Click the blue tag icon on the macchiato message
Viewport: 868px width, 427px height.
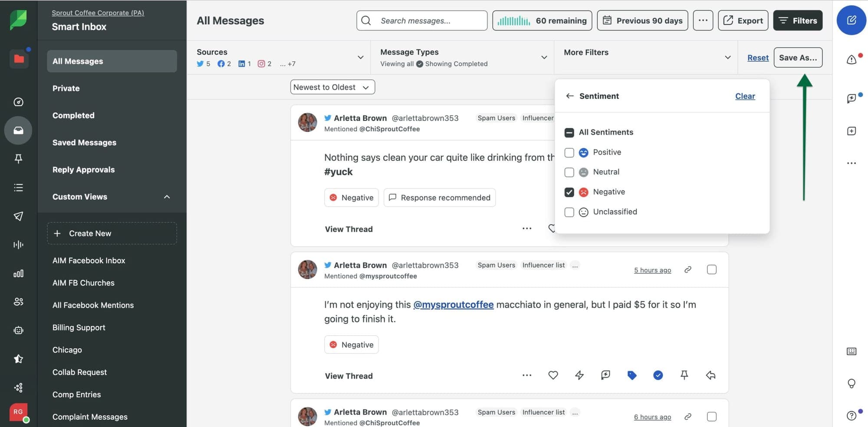(x=632, y=375)
